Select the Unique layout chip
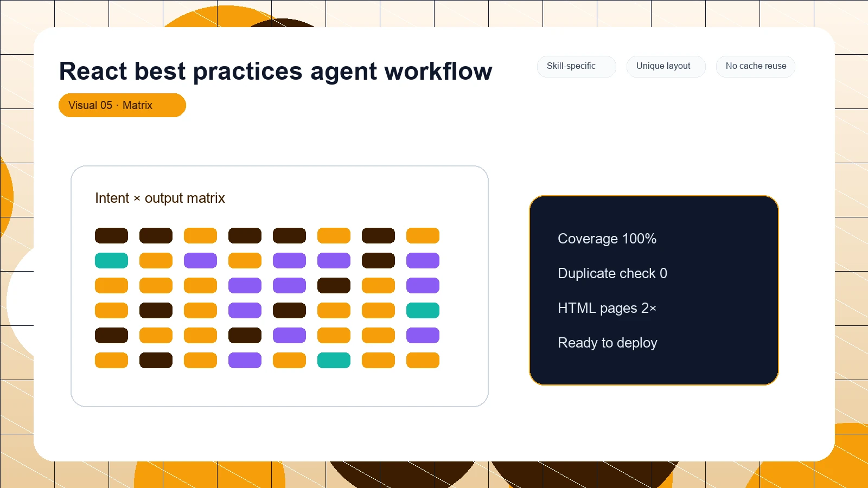The height and width of the screenshot is (488, 868). (666, 67)
